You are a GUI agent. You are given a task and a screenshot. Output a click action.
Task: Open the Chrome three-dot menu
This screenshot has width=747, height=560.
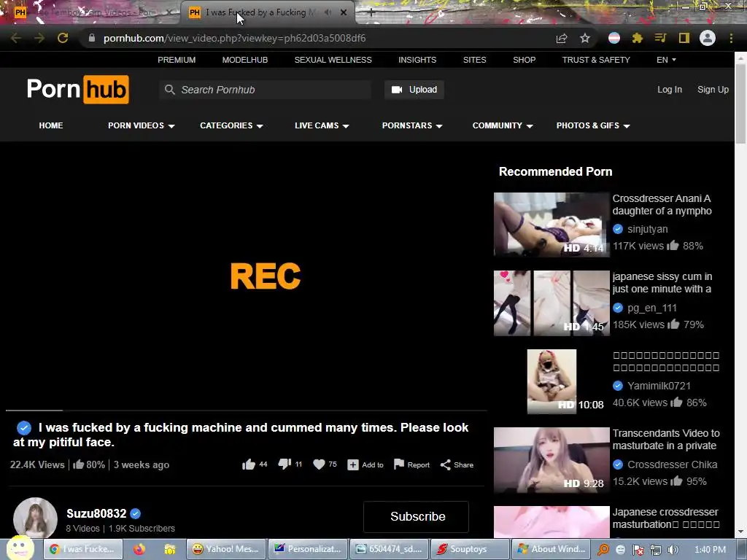(x=731, y=38)
